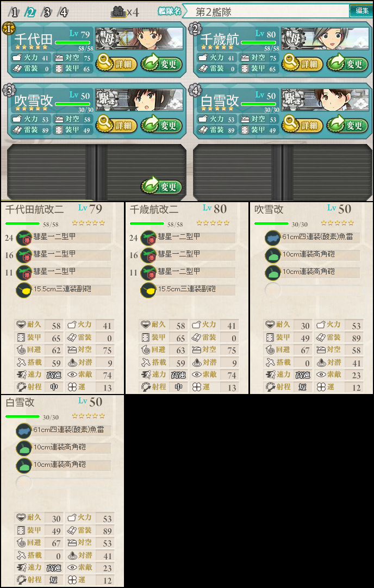
Task: Switch to fleet tab 1
Action: (x=14, y=12)
